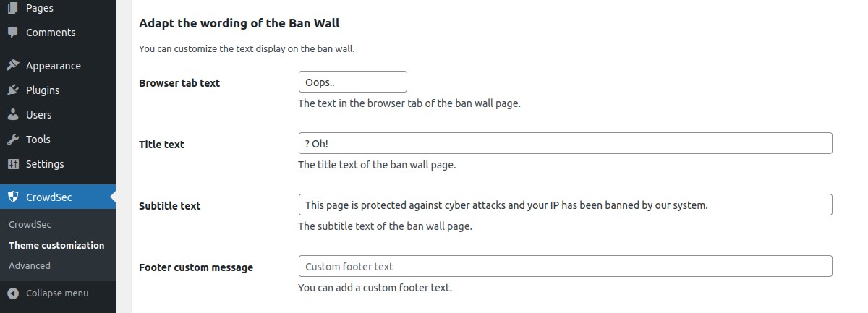Open the Advanced submenu link
868x313 pixels.
tap(30, 265)
